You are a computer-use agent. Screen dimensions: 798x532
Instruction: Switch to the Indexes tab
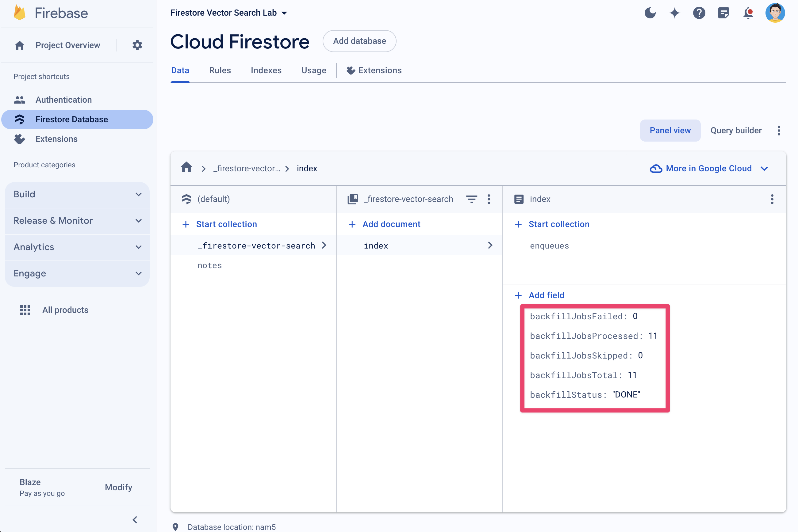[x=266, y=71]
